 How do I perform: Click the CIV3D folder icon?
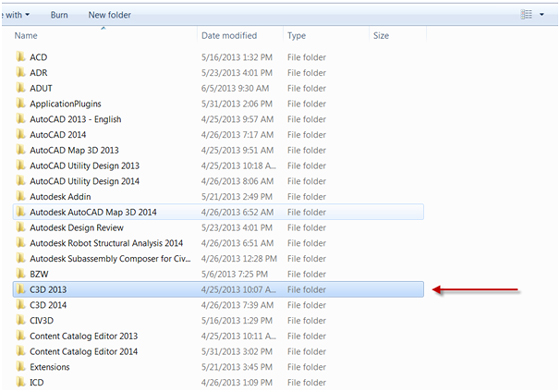(21, 321)
